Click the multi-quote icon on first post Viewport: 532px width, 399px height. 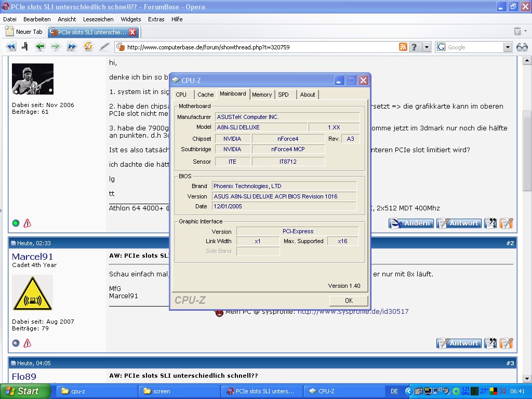[490, 223]
